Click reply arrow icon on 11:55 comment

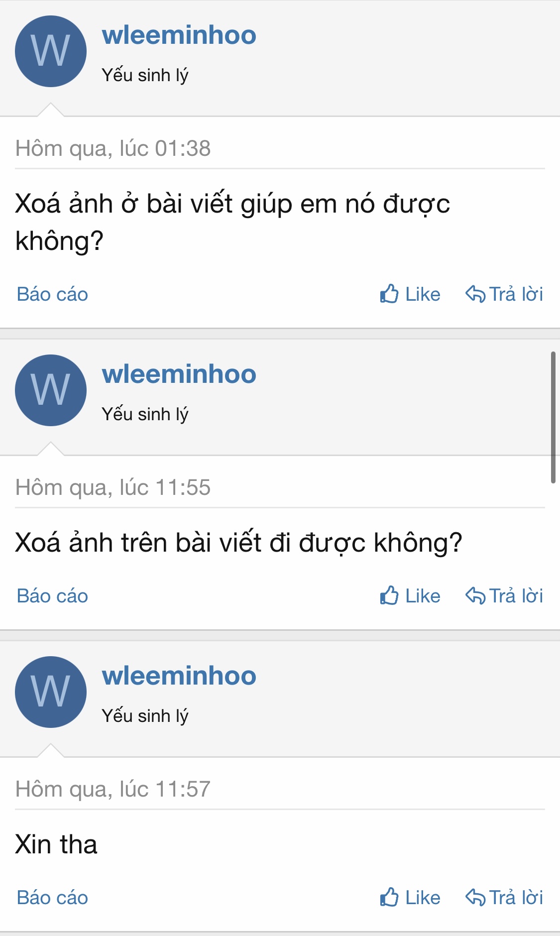click(x=475, y=596)
